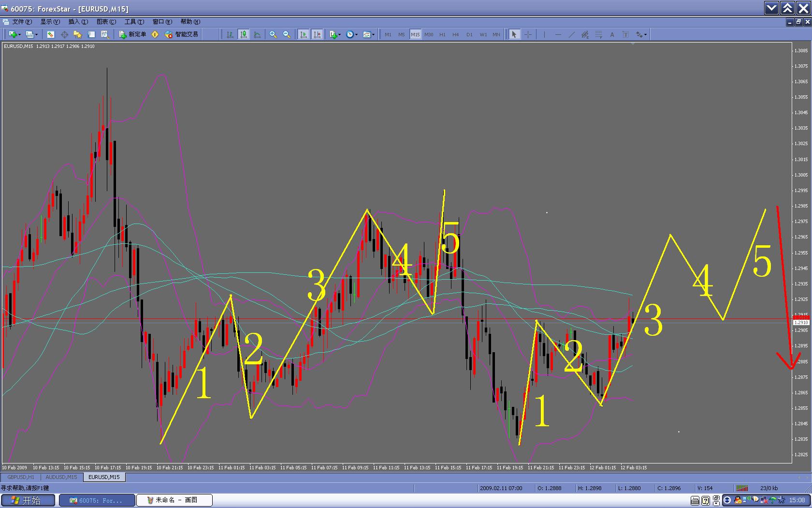Click the QQ penguin tray icon

pos(738,500)
